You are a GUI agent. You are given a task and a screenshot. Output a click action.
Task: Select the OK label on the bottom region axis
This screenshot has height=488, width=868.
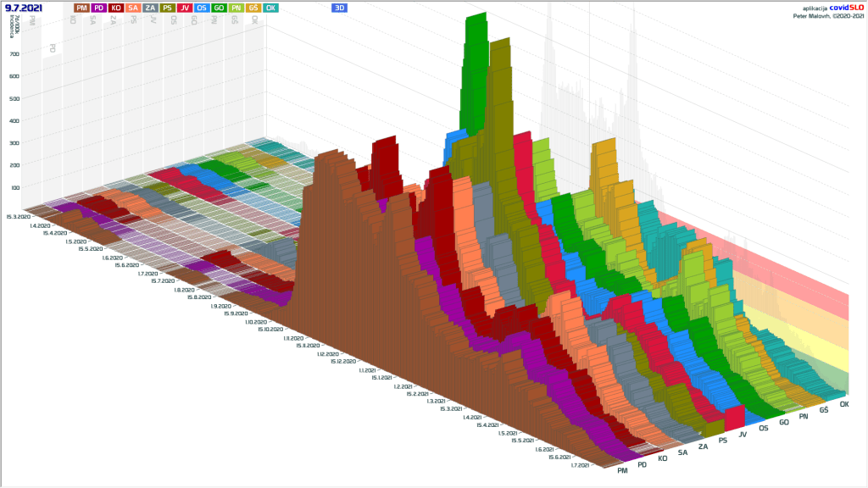click(844, 404)
